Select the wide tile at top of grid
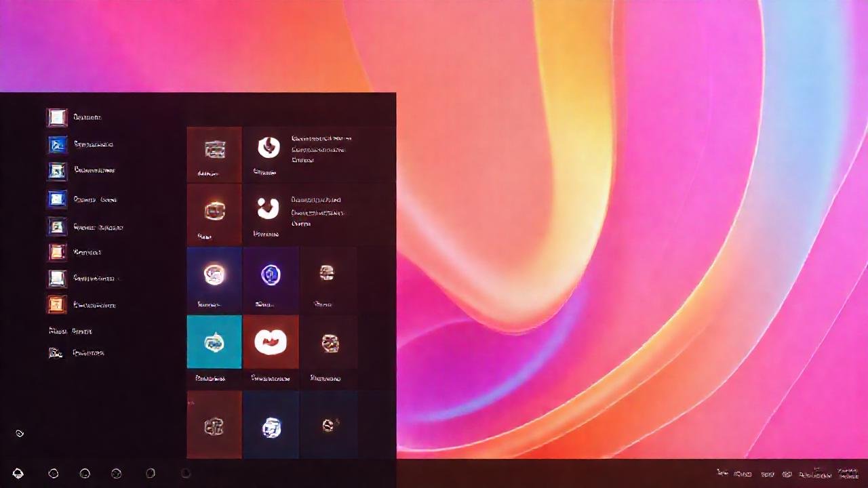868x488 pixels. click(x=319, y=154)
